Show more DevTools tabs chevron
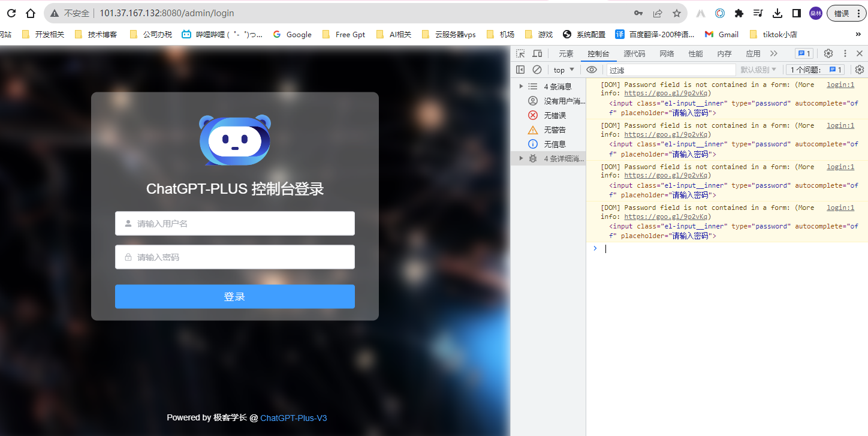This screenshot has height=436, width=868. tap(773, 53)
